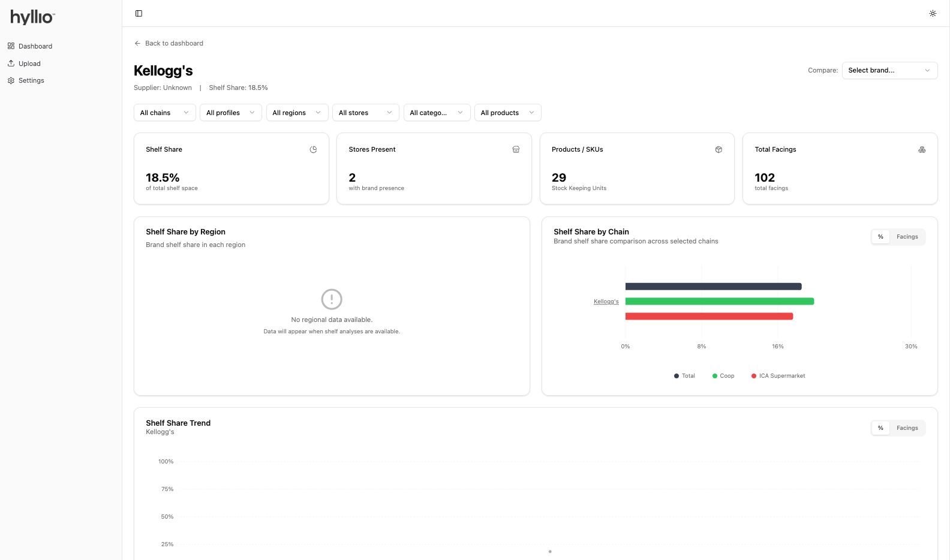Viewport: 950px width, 560px height.
Task: Click the Supplier: Unknown text
Action: click(x=163, y=88)
